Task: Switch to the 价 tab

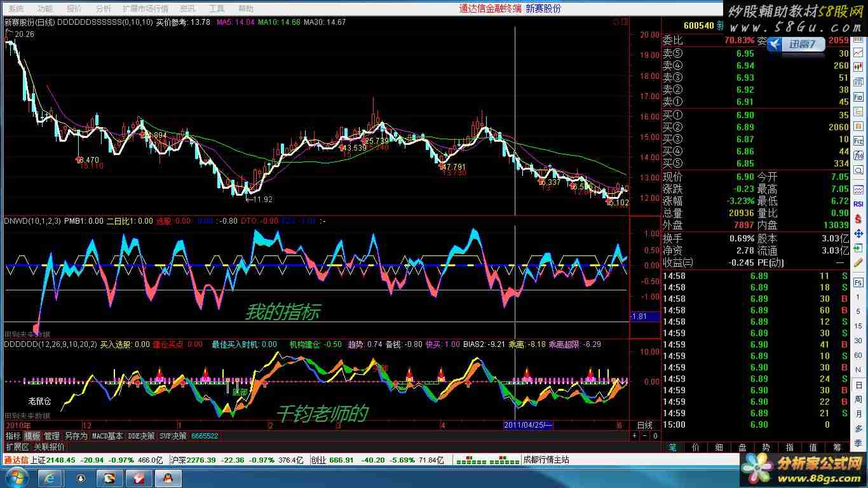Action: 695,448
